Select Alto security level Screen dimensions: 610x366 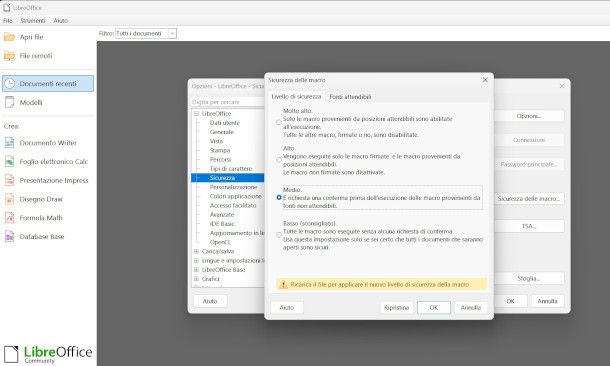pyautogui.click(x=279, y=160)
